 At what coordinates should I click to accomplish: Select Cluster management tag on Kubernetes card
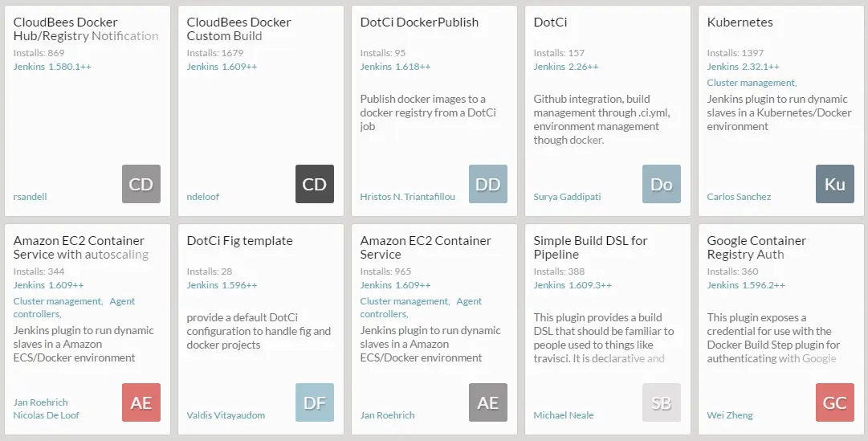(x=751, y=83)
